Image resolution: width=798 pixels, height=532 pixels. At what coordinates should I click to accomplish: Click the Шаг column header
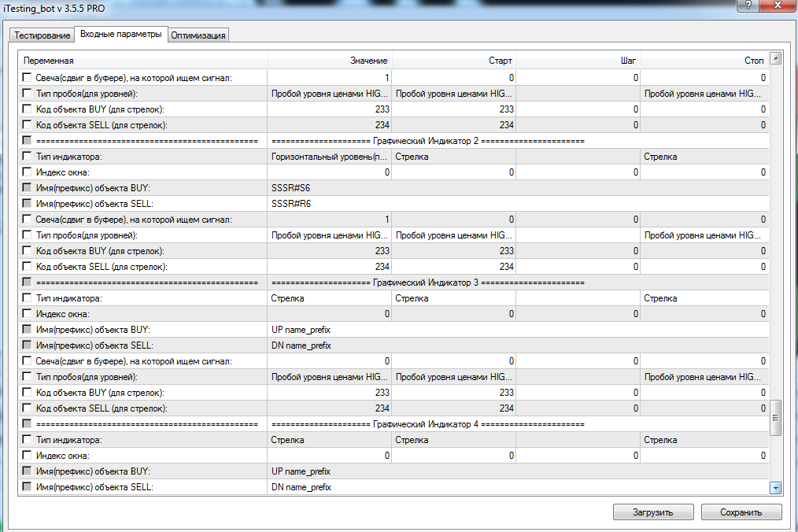(x=578, y=61)
